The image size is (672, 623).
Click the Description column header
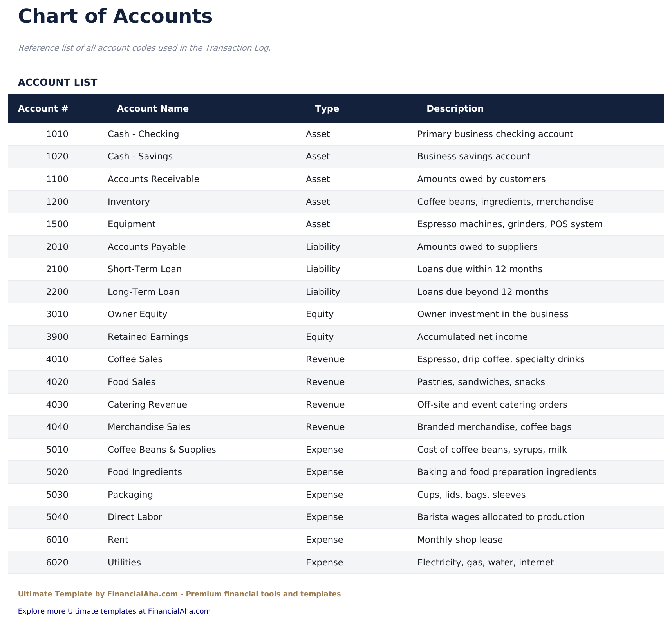coord(454,108)
